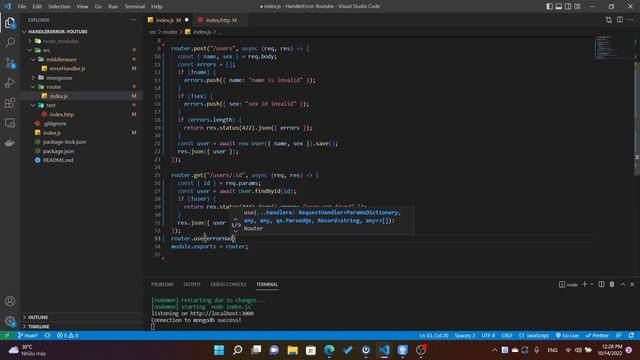Collapse the src folder
The height and width of the screenshot is (360, 640).
pyautogui.click(x=30, y=50)
